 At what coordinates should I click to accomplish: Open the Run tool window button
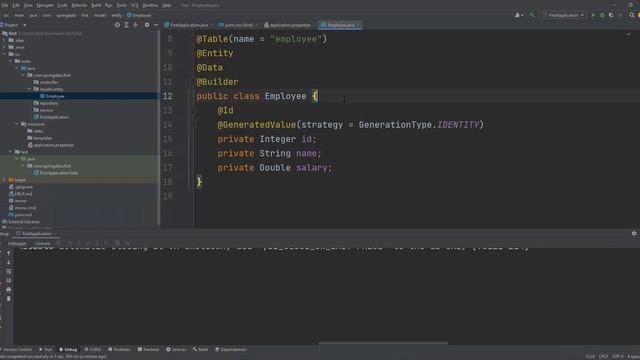tap(46, 349)
